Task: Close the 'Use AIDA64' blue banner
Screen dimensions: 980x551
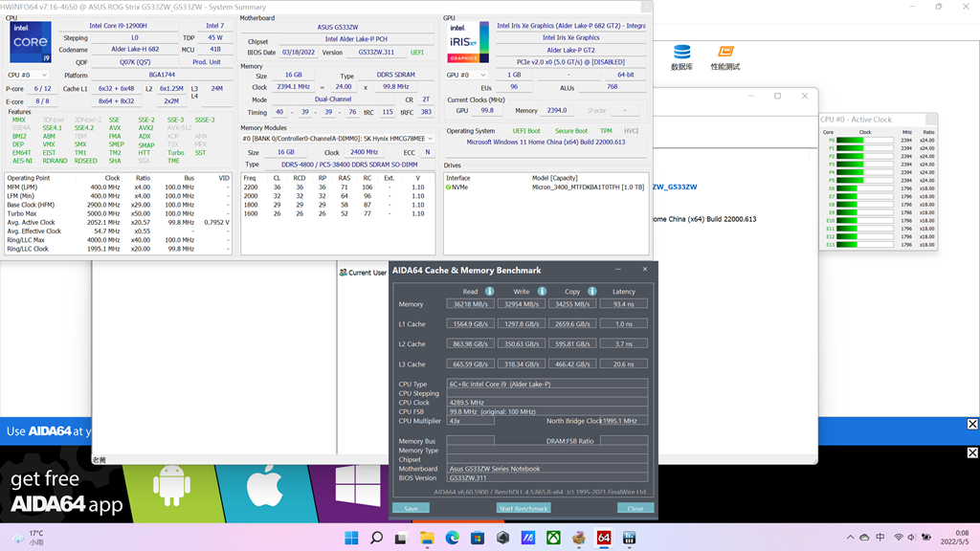Action: pyautogui.click(x=972, y=424)
